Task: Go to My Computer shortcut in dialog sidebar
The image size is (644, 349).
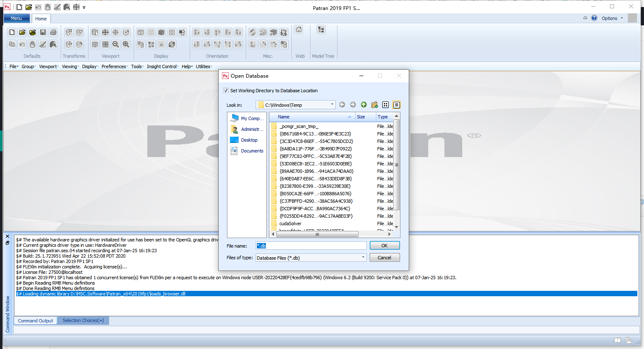Action: point(247,118)
